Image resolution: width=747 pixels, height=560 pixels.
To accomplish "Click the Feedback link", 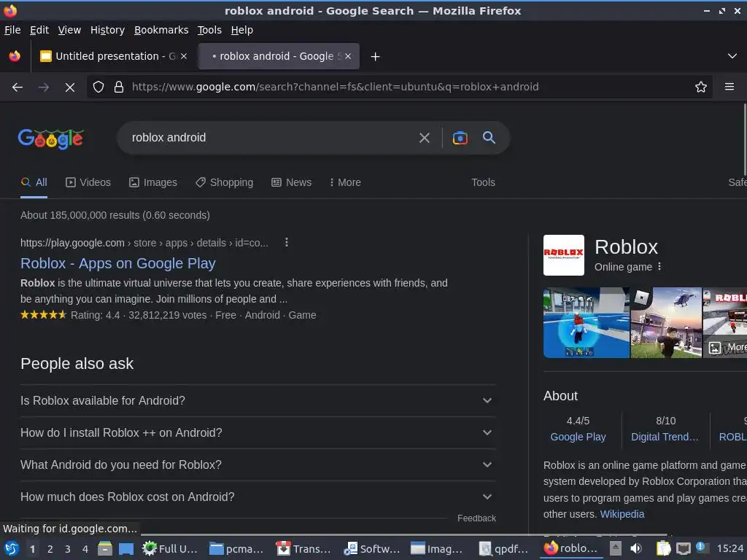I will 476,518.
